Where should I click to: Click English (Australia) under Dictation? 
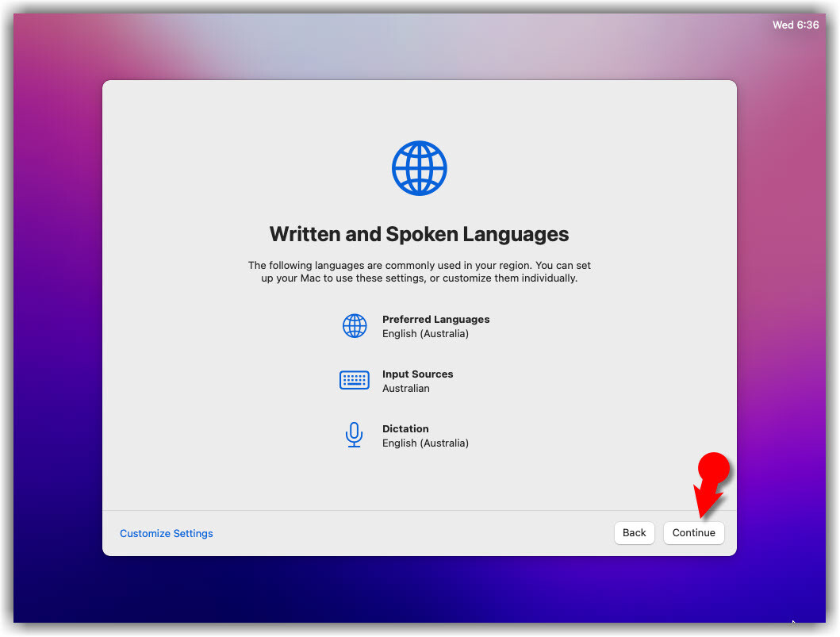(x=425, y=443)
